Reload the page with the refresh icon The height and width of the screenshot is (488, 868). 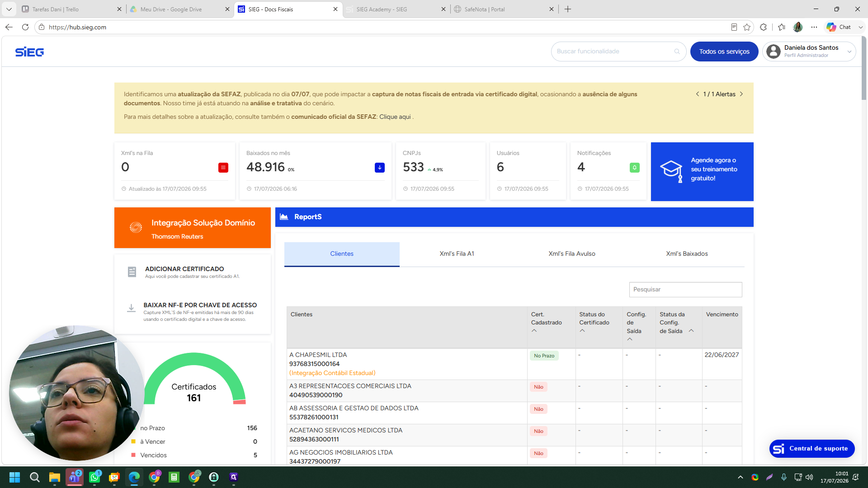click(x=25, y=27)
